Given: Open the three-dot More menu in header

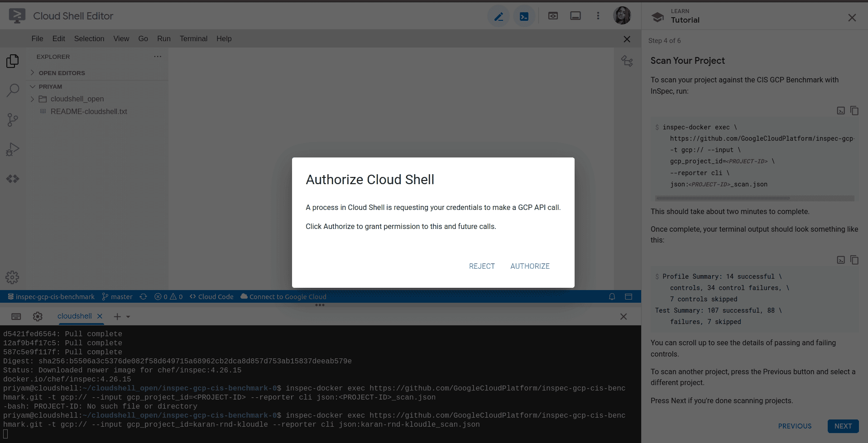Looking at the screenshot, I should point(598,16).
